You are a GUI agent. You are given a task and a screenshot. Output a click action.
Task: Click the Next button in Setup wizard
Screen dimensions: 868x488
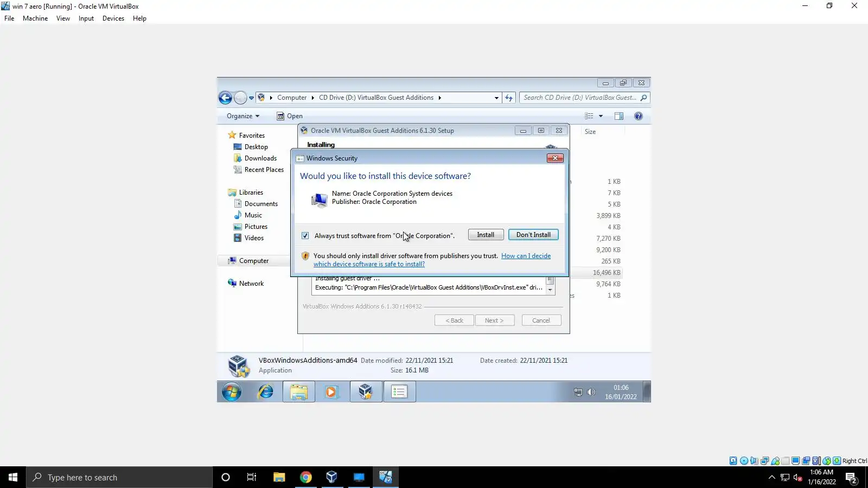click(x=494, y=320)
